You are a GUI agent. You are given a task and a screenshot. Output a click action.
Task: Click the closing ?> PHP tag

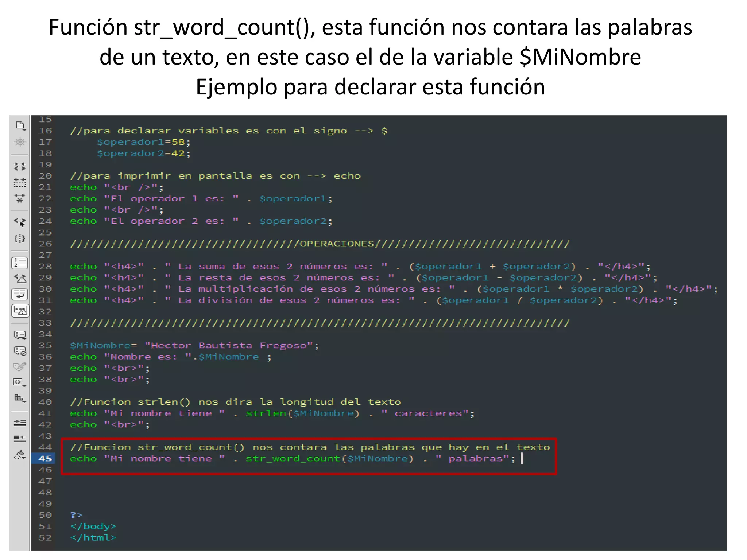click(76, 515)
